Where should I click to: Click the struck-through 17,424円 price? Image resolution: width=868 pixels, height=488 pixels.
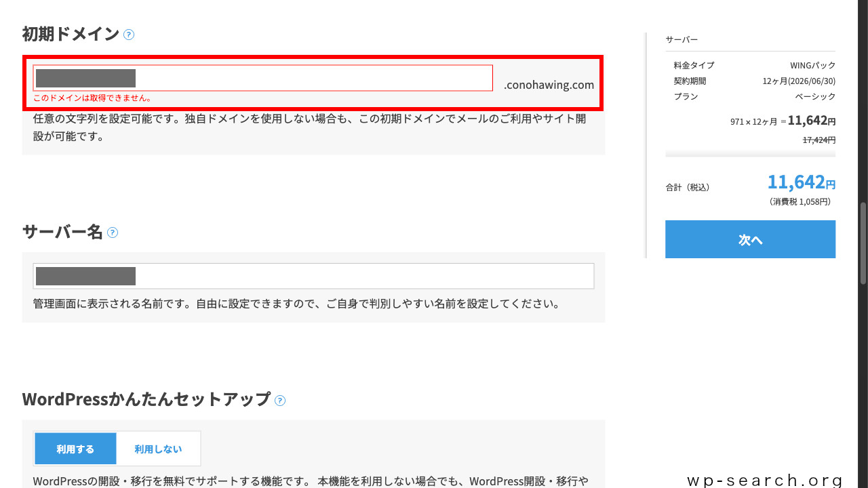click(818, 140)
